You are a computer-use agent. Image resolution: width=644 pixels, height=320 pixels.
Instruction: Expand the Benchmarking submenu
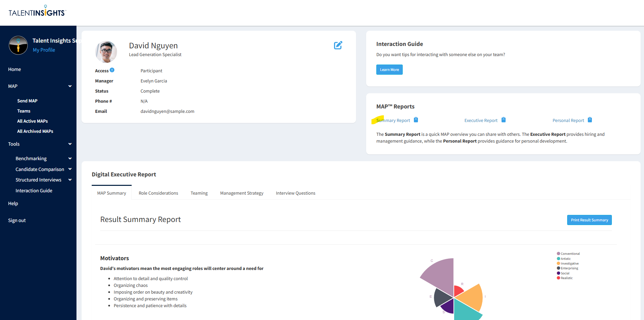coord(70,158)
